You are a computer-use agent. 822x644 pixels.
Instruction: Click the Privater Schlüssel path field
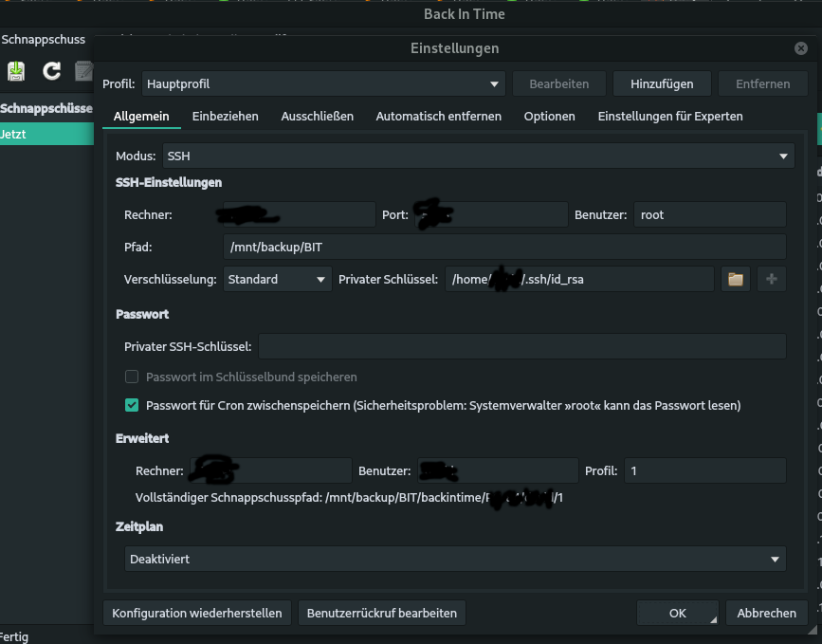click(579, 279)
